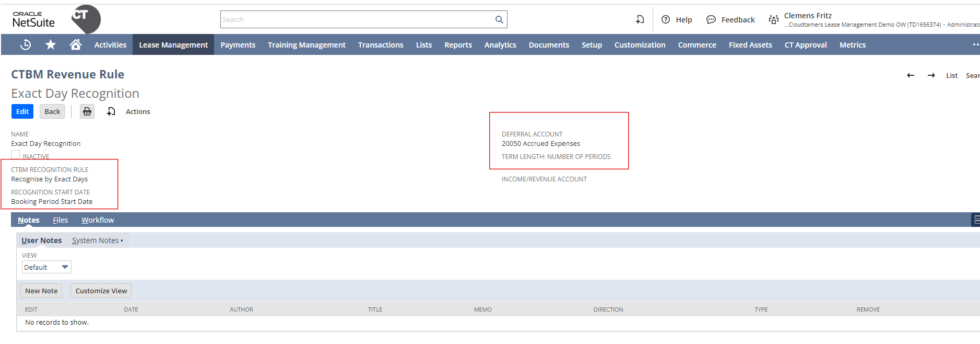The width and height of the screenshot is (980, 344).
Task: Open the Analytics menu
Action: pos(500,45)
